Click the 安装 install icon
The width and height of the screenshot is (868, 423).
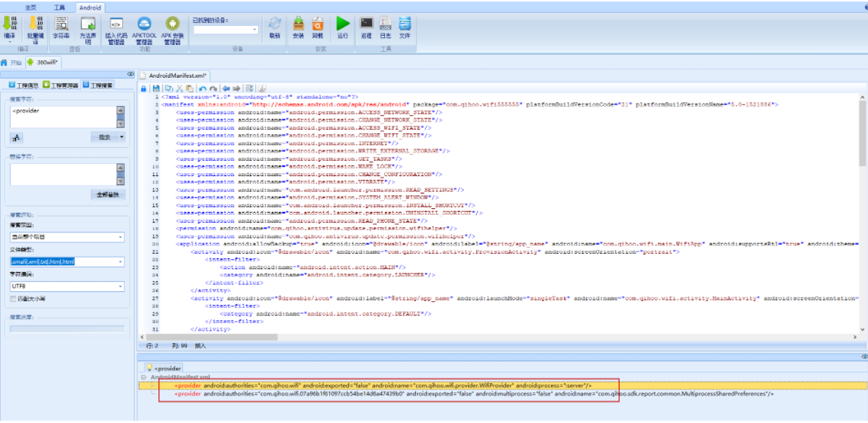pos(299,24)
